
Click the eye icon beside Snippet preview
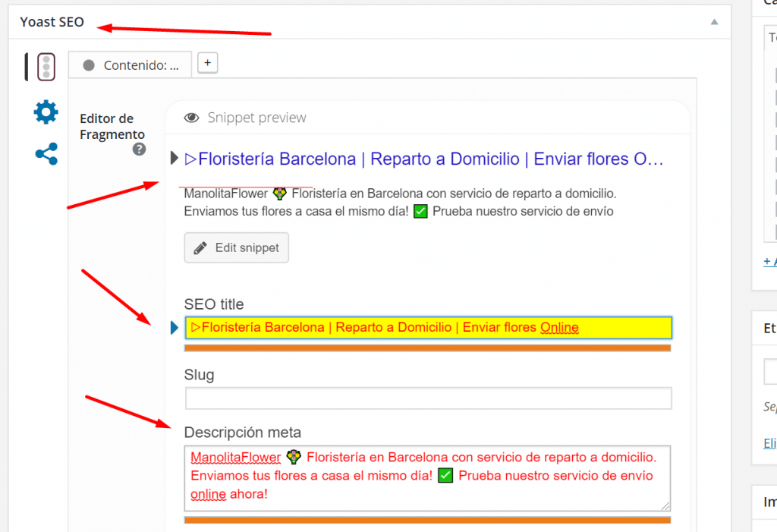(192, 118)
